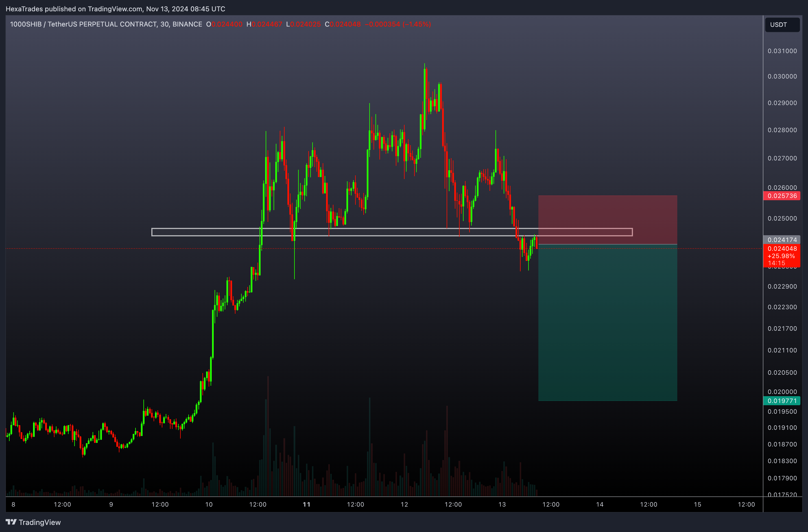Click the TradingView logo icon
The image size is (808, 532).
click(x=11, y=522)
